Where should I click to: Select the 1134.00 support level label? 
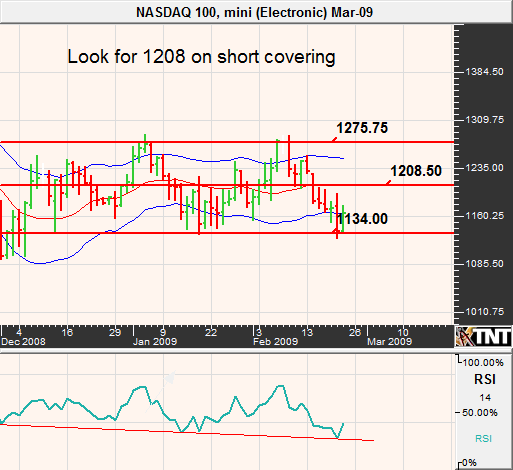[x=362, y=219]
